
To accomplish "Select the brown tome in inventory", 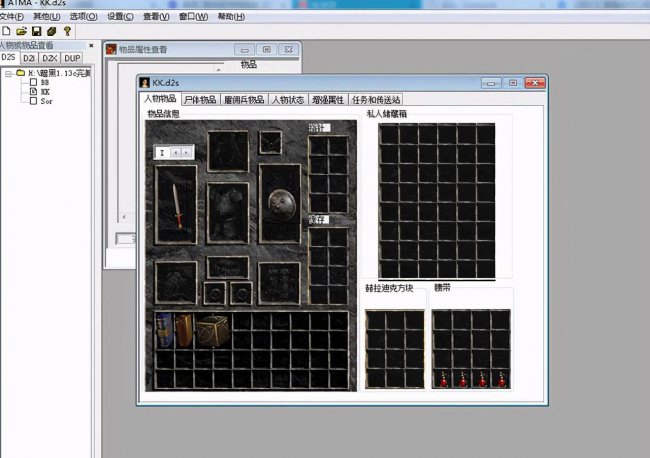I will [x=184, y=330].
